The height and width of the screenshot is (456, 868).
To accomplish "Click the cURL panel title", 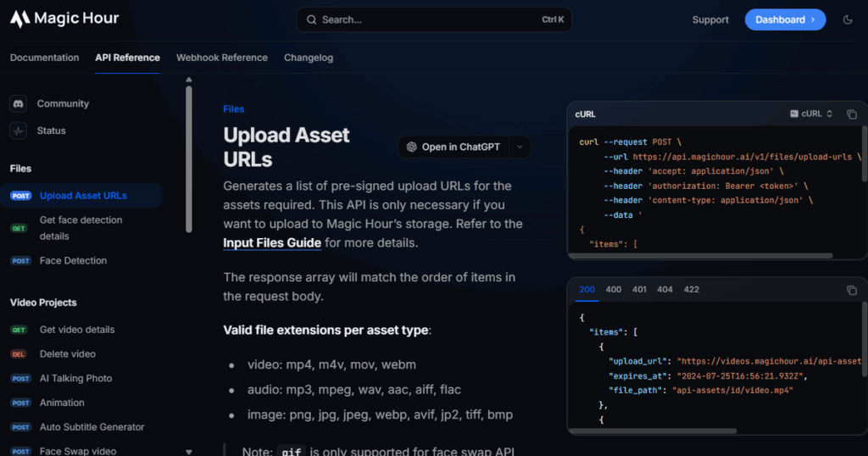I will pos(585,114).
